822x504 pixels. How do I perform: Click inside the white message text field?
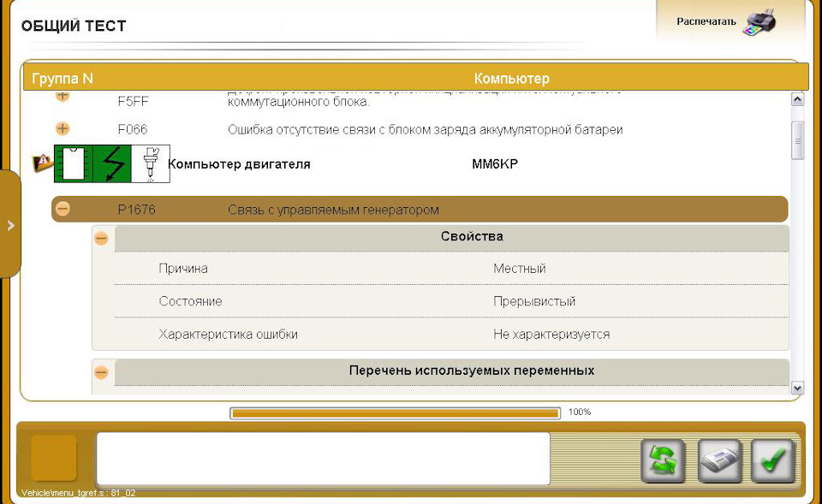click(323, 459)
